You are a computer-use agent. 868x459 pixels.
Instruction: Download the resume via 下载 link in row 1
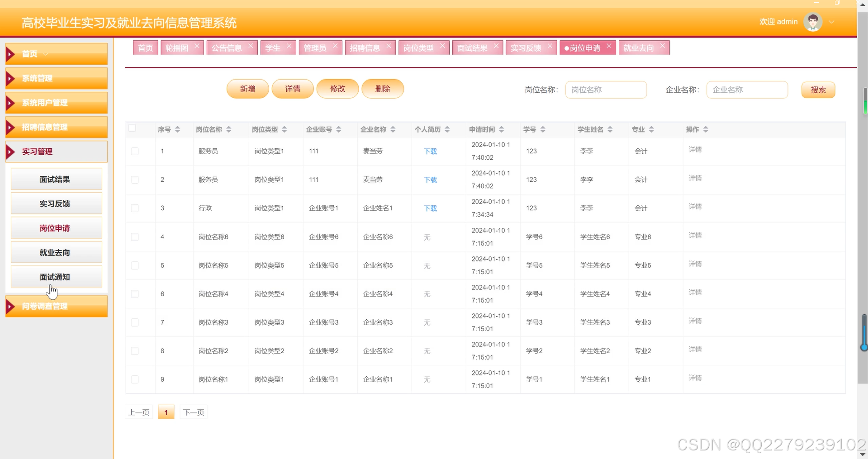pyautogui.click(x=430, y=151)
